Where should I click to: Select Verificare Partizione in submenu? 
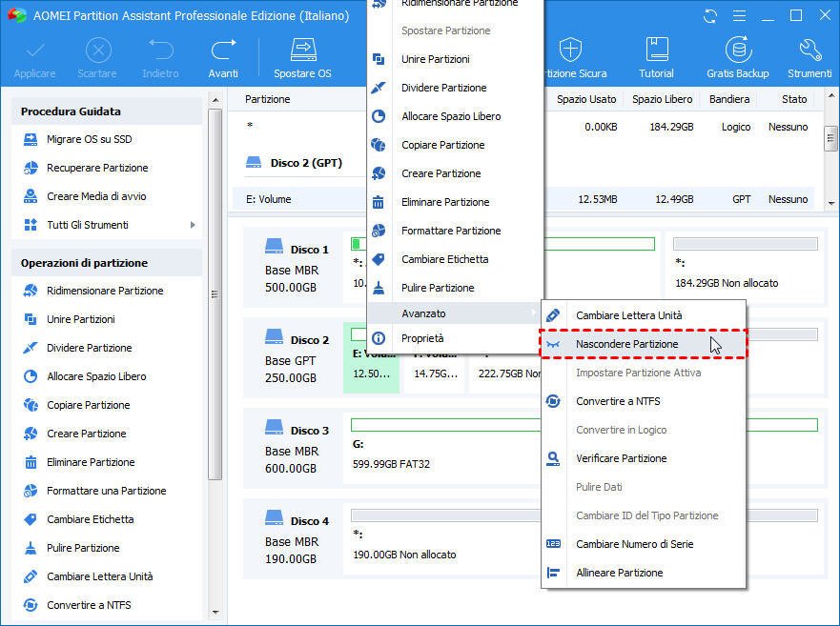click(644, 458)
